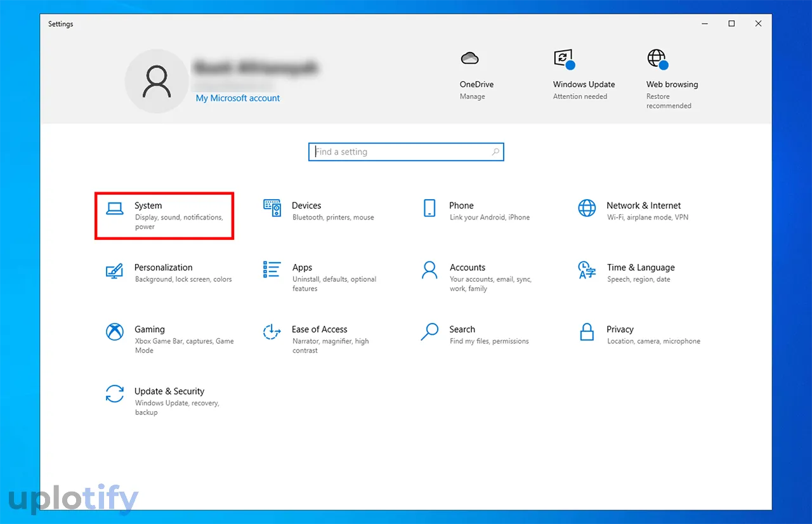This screenshot has width=812, height=524.
Task: Click 'Windows Update, recovery, backup' text
Action: pyautogui.click(x=177, y=408)
